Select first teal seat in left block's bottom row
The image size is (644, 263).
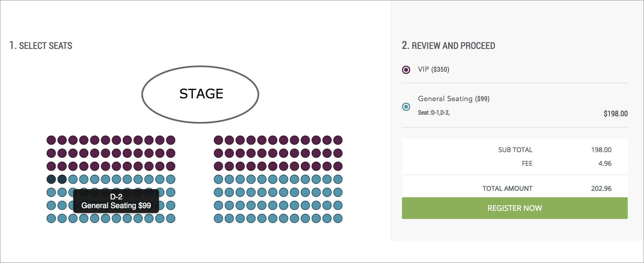click(51, 218)
